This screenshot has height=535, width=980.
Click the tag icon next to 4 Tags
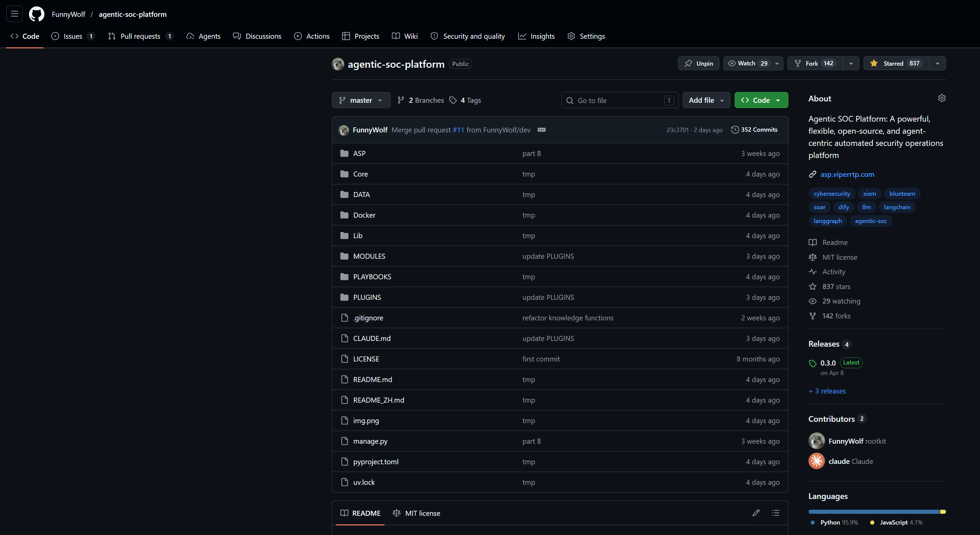coord(453,100)
